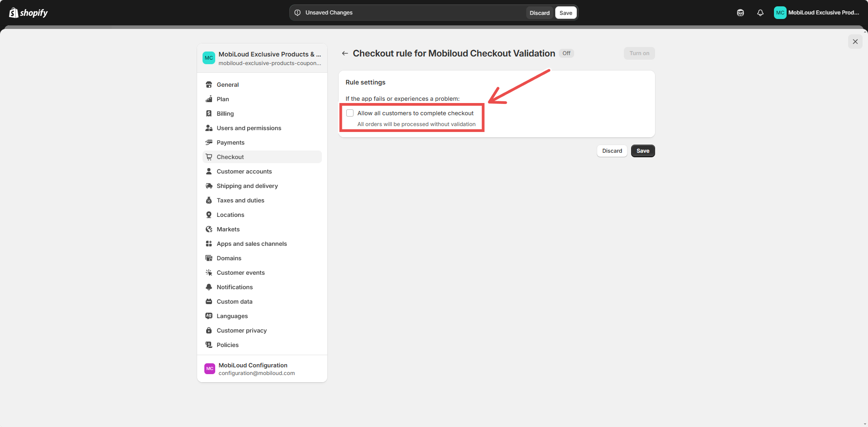
Task: Click the unsaved changes info icon
Action: click(297, 13)
